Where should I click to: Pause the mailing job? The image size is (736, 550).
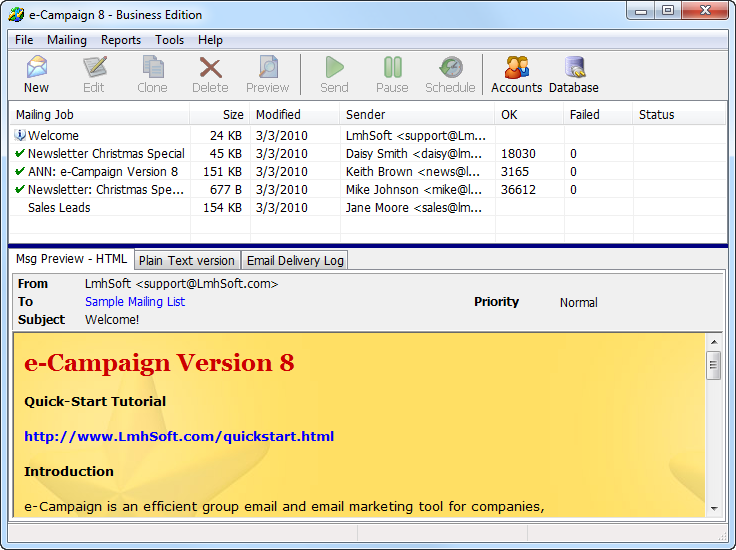pyautogui.click(x=392, y=75)
